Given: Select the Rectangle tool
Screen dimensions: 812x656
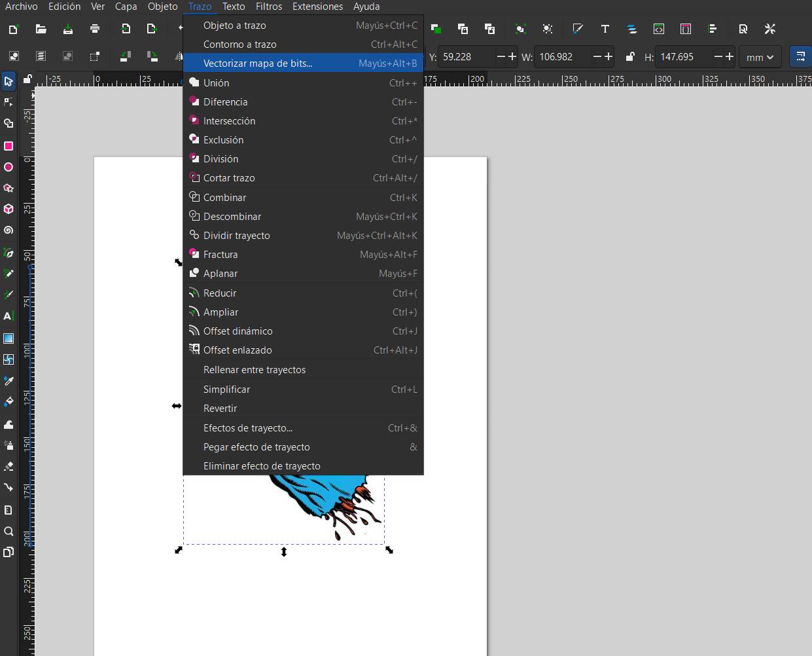Looking at the screenshot, I should click(9, 146).
